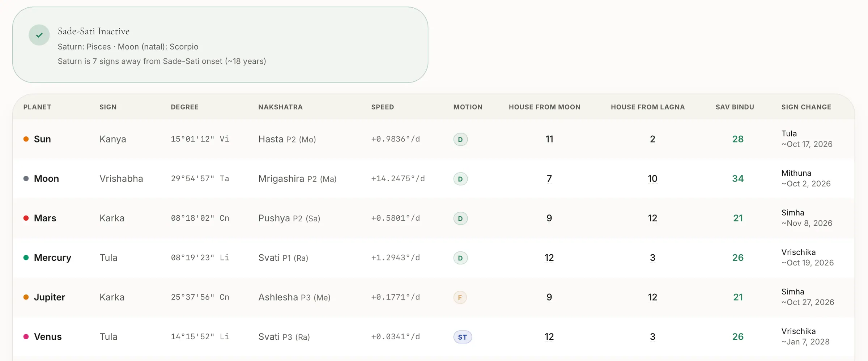The height and width of the screenshot is (361, 868).
Task: Click the SAV BINDU column header
Action: 735,107
